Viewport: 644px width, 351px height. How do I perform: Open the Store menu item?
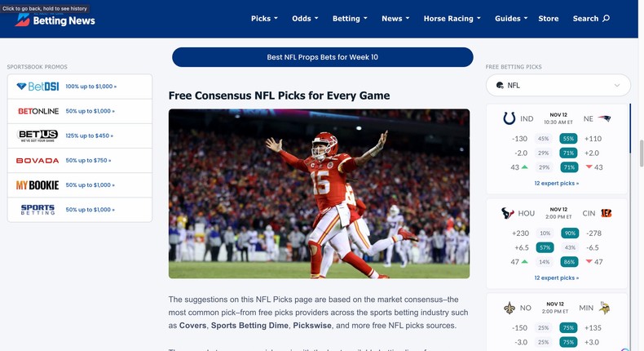pyautogui.click(x=549, y=19)
